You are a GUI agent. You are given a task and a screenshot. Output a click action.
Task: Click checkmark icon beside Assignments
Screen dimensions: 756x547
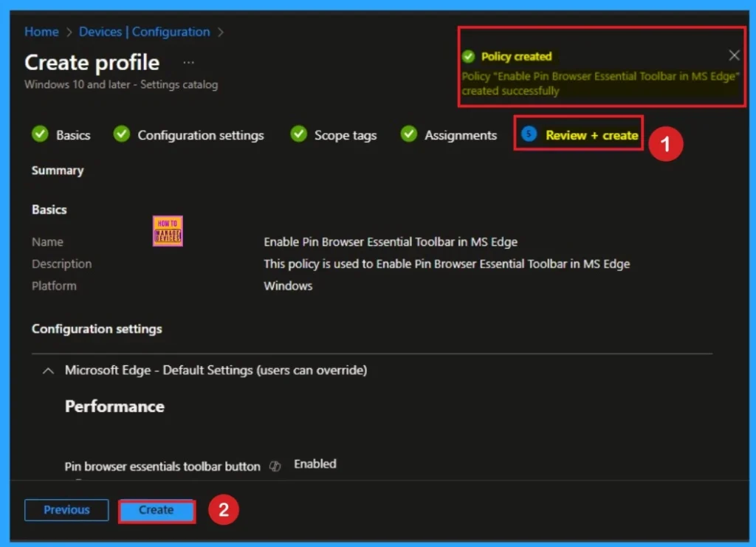point(408,134)
